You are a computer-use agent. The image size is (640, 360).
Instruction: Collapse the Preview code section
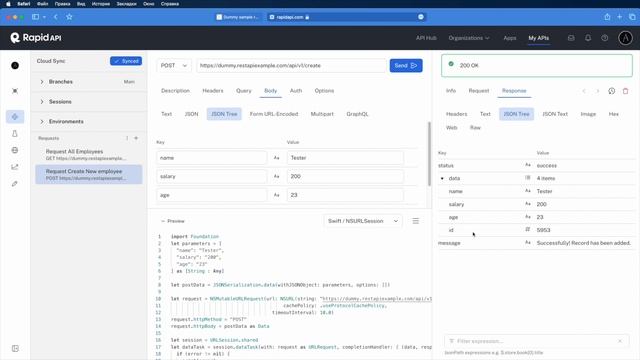[173, 221]
